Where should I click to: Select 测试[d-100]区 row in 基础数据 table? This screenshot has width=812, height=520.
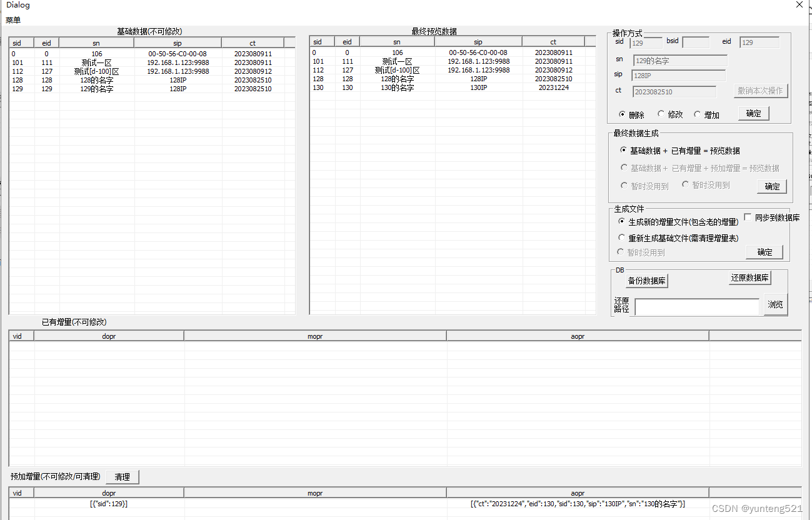tap(152, 71)
